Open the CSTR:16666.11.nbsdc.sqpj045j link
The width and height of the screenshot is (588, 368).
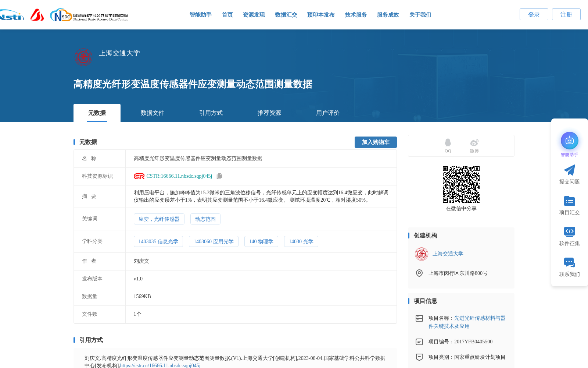179,176
